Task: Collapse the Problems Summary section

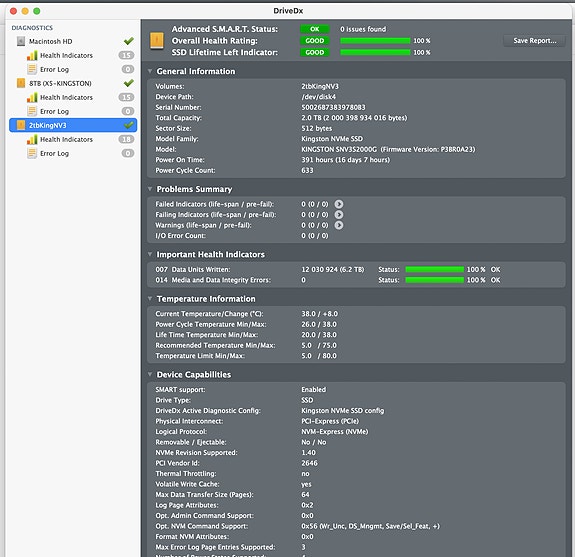Action: [150, 189]
